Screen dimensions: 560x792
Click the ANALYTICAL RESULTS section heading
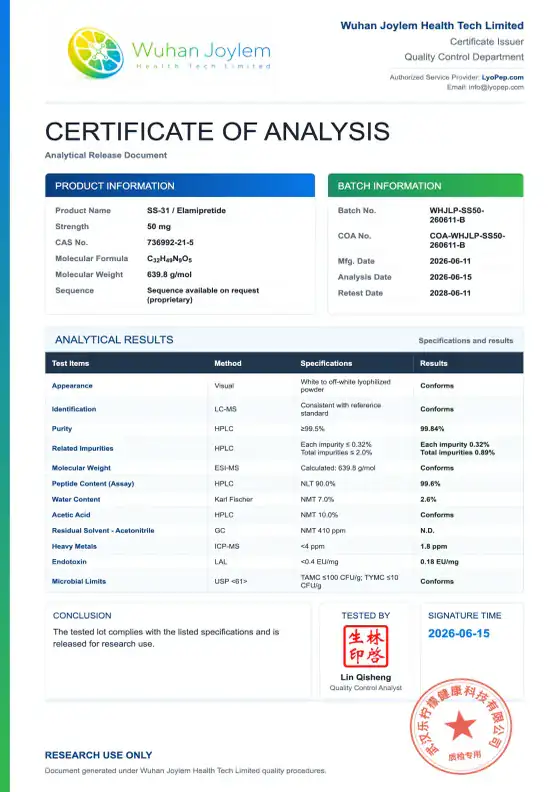[x=114, y=340]
